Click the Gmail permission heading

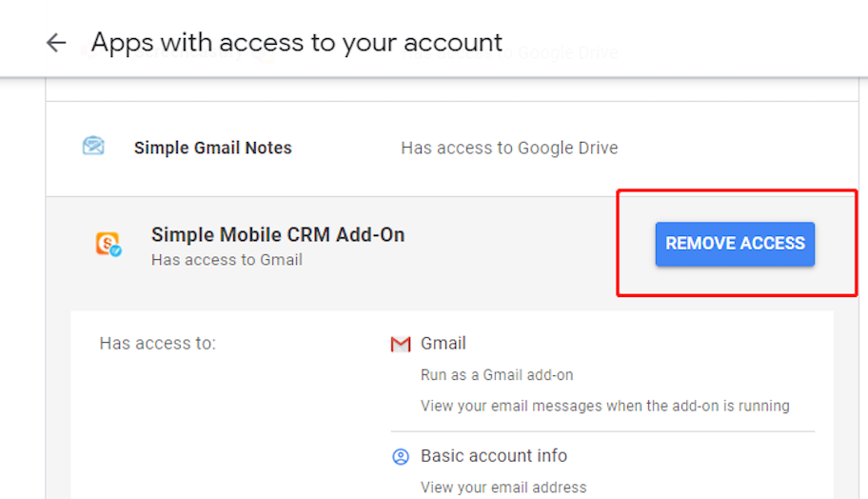443,344
